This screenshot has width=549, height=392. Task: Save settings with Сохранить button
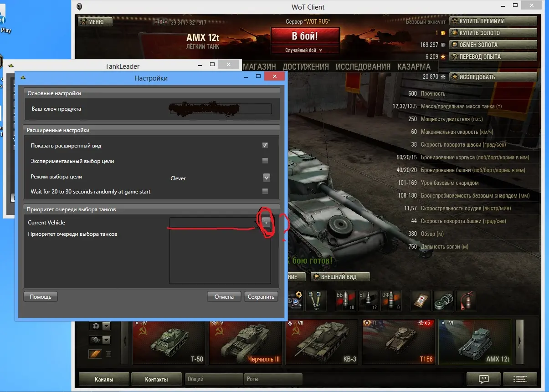(x=261, y=296)
